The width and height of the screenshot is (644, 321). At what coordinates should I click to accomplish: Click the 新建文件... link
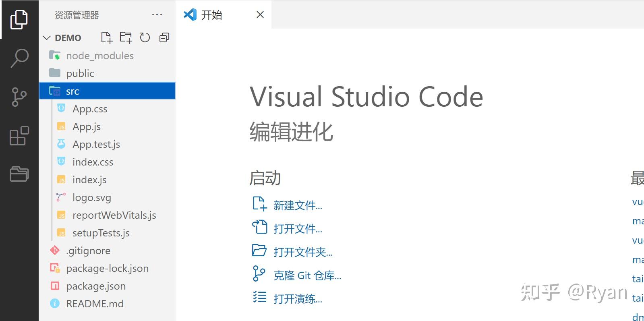click(x=298, y=205)
